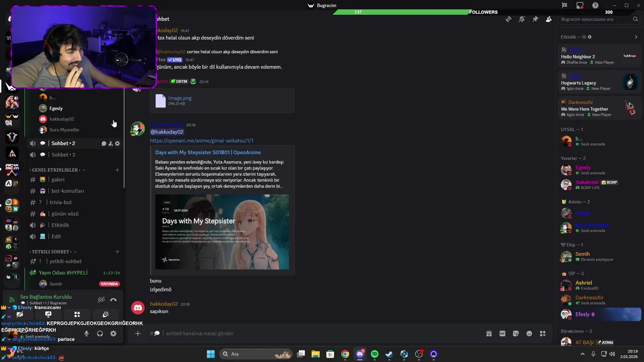The width and height of the screenshot is (644, 362).
Task: Create a channel in GENEL ETKINLIKLER with plus
Action: 117,170
